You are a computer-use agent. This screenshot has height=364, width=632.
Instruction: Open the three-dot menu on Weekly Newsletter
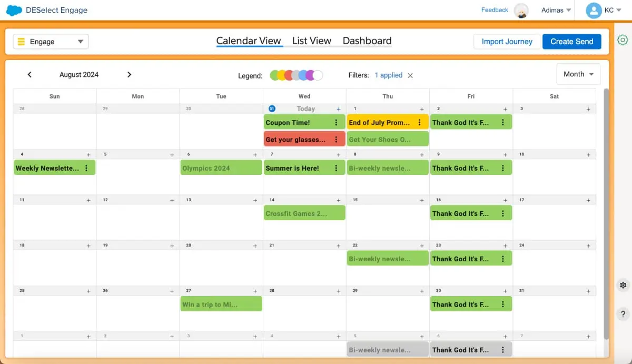tap(86, 168)
